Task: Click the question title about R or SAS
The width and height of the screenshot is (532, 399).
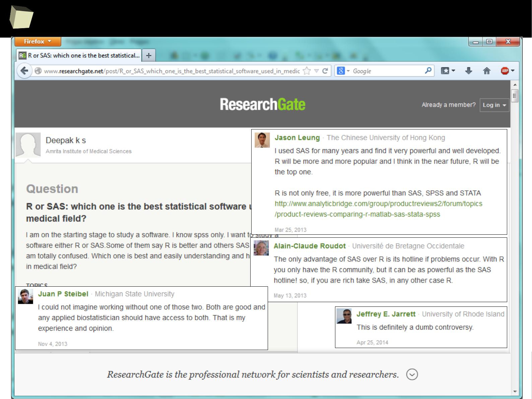Action: (x=139, y=212)
